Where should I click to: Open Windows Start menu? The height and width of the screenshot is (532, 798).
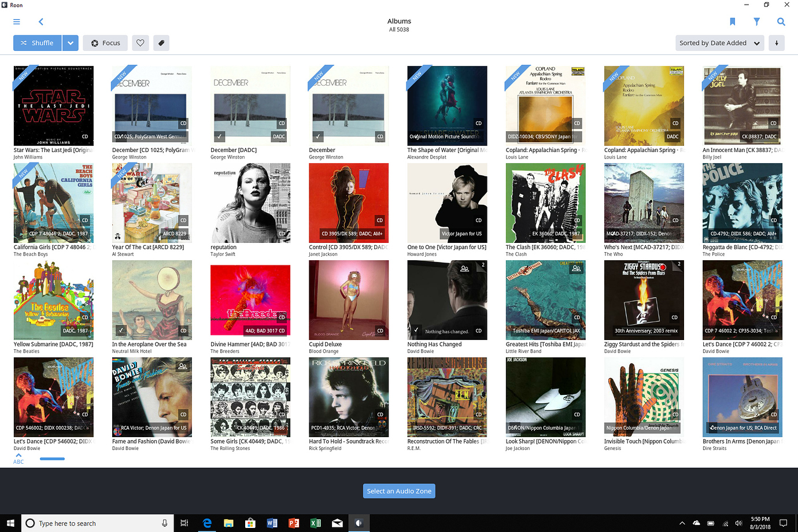(10, 523)
